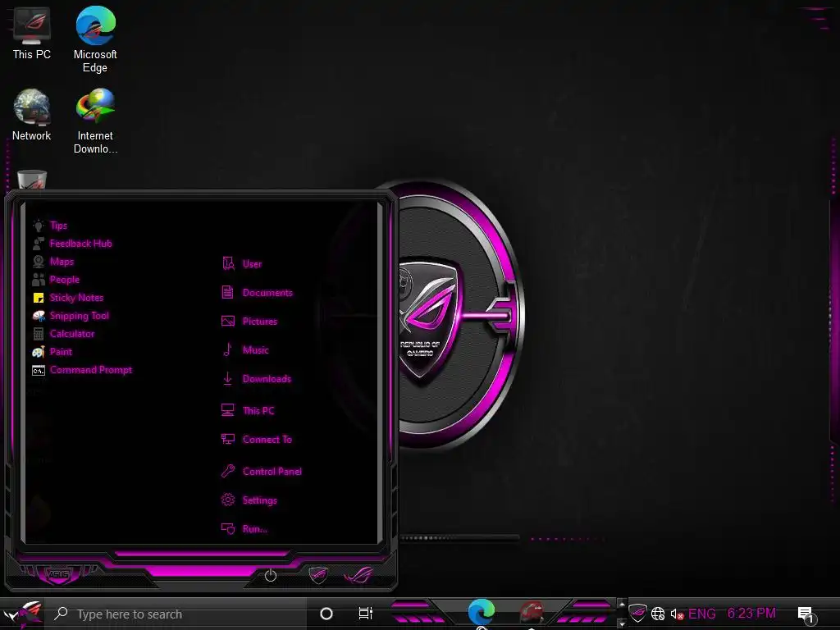Click the Downloads arrow icon
This screenshot has height=630, width=840.
(228, 379)
